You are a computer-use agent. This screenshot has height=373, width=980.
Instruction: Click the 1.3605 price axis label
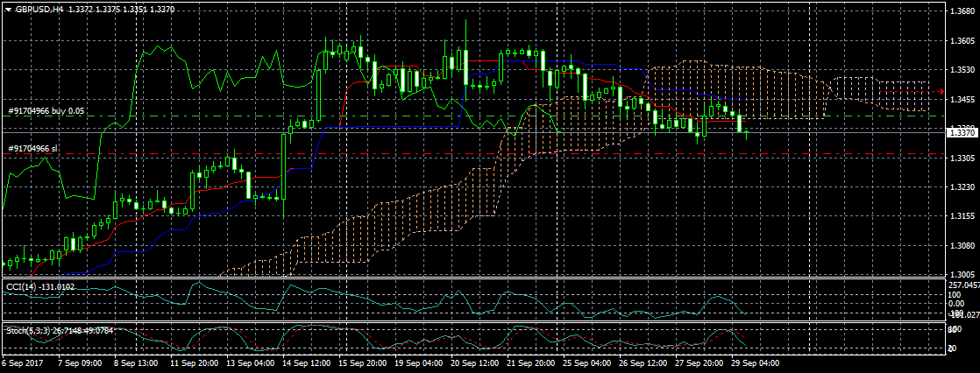pos(962,41)
